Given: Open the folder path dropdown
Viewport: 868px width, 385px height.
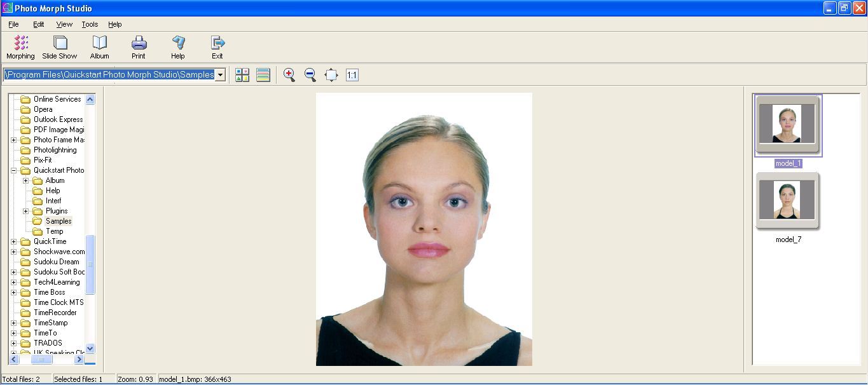Looking at the screenshot, I should point(221,75).
